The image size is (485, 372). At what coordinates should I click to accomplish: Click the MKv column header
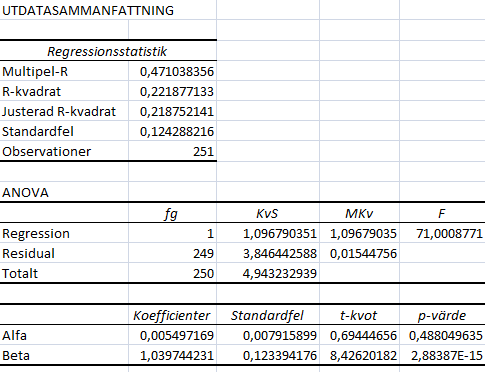[x=359, y=214]
